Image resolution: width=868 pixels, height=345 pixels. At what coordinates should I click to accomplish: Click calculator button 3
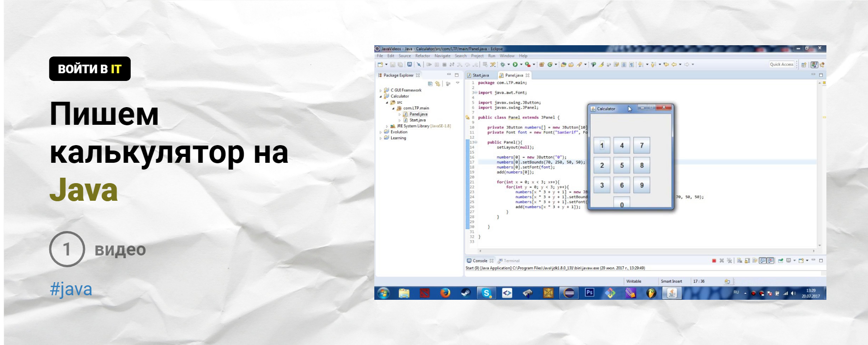point(602,185)
